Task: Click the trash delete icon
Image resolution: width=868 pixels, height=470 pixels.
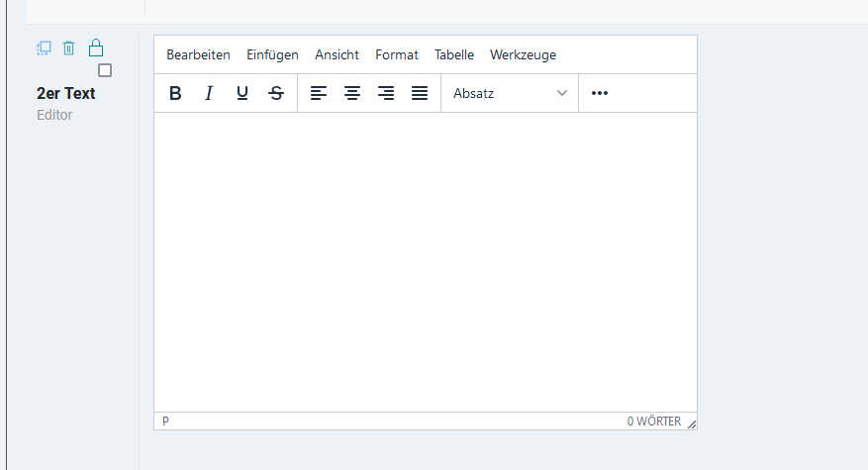Action: tap(69, 47)
